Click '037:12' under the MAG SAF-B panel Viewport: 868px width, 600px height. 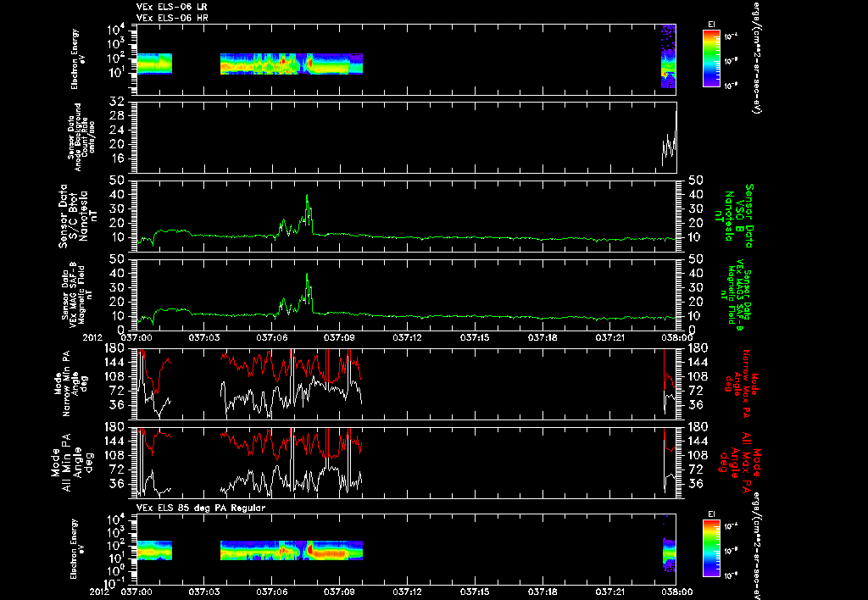click(x=408, y=337)
